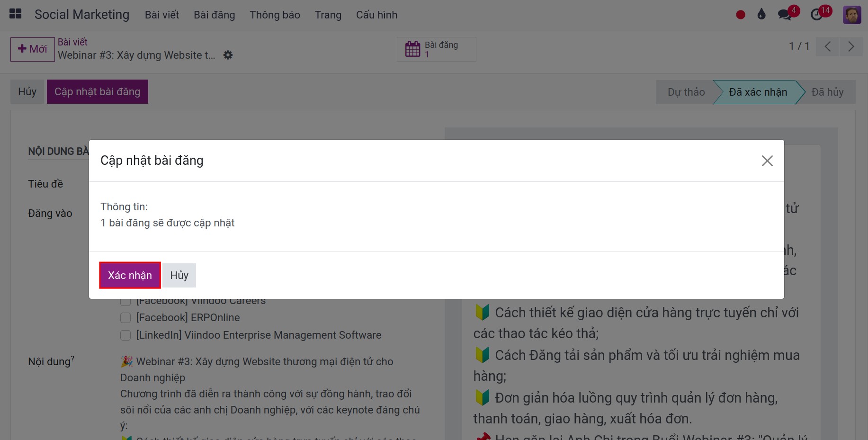Close the Cập nhật bài đăng dialog
Screen dimensions: 868x440
[767, 161]
